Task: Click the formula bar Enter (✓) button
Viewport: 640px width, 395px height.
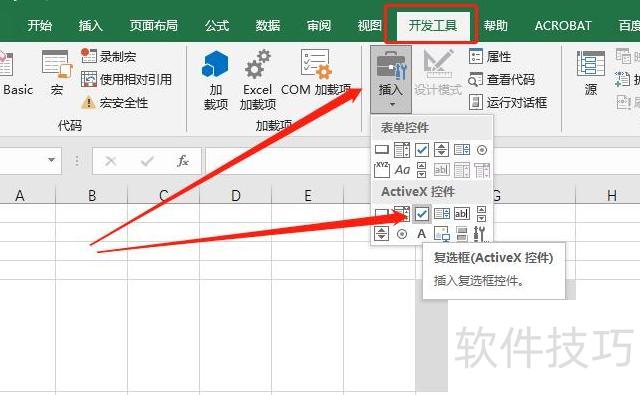Action: [x=147, y=161]
